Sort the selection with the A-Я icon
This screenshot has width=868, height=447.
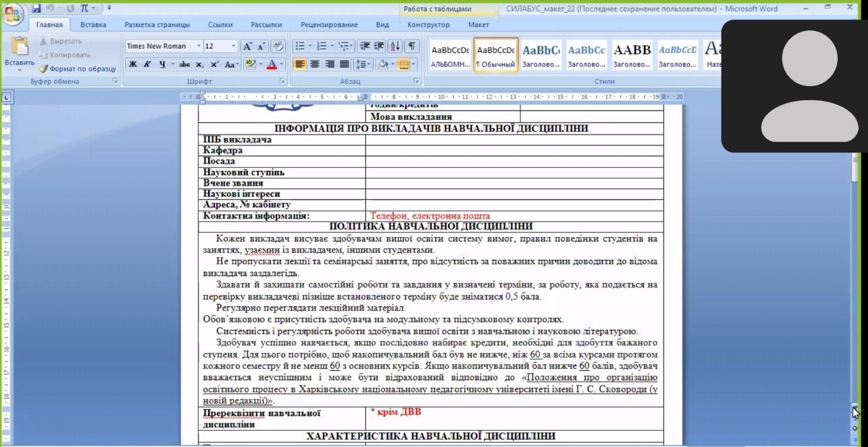coord(396,46)
